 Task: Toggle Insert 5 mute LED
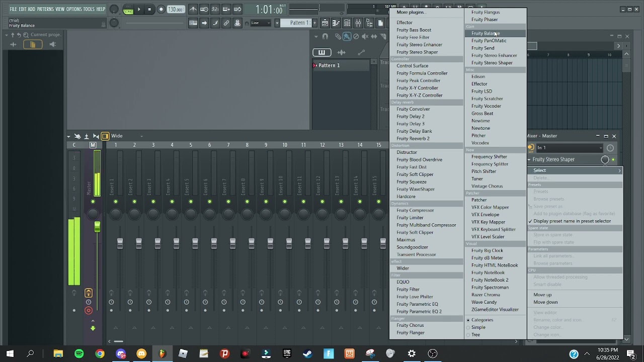[x=191, y=202]
